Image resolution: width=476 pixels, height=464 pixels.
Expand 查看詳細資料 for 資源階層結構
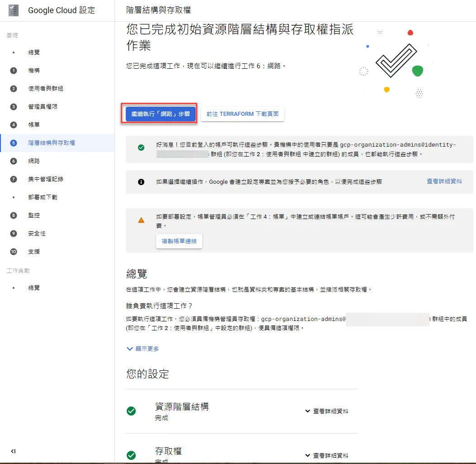pos(326,411)
